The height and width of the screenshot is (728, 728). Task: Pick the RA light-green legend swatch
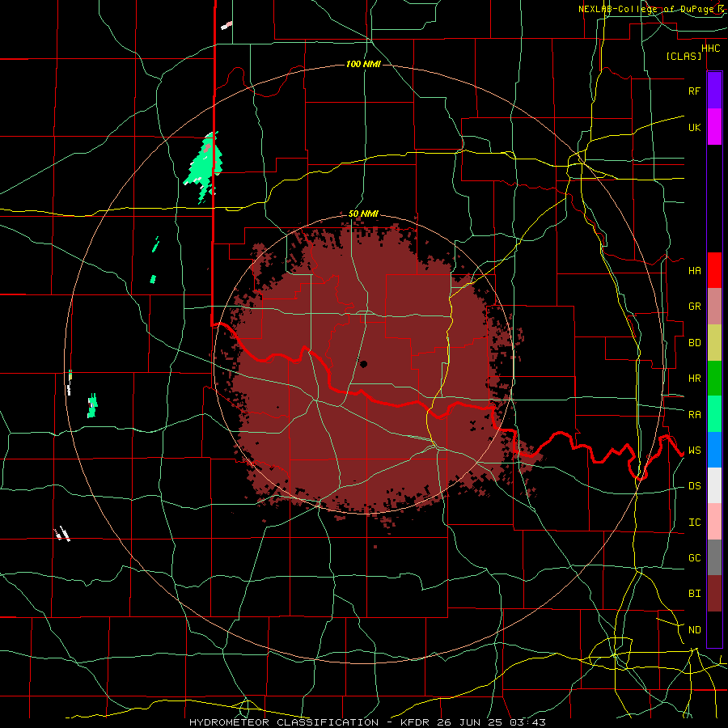(x=714, y=414)
